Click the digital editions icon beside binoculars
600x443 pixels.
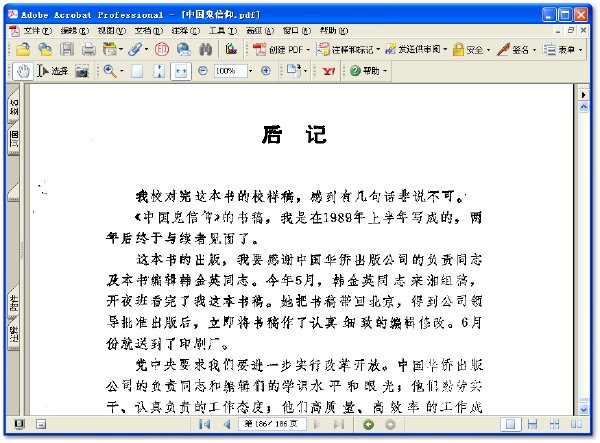(231, 49)
